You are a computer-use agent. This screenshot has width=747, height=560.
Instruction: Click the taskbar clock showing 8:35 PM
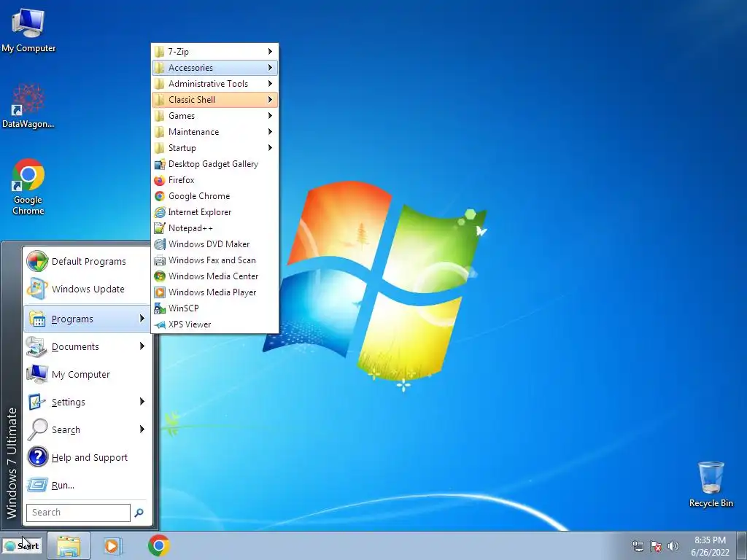coord(710,546)
